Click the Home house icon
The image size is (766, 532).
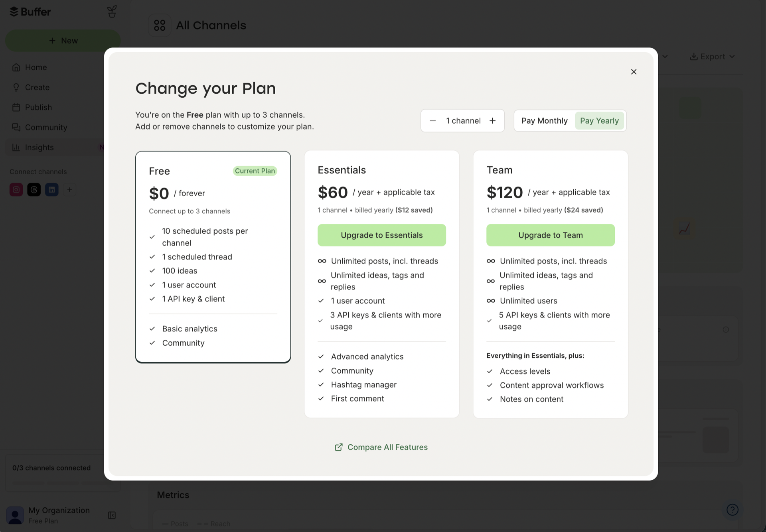click(16, 67)
